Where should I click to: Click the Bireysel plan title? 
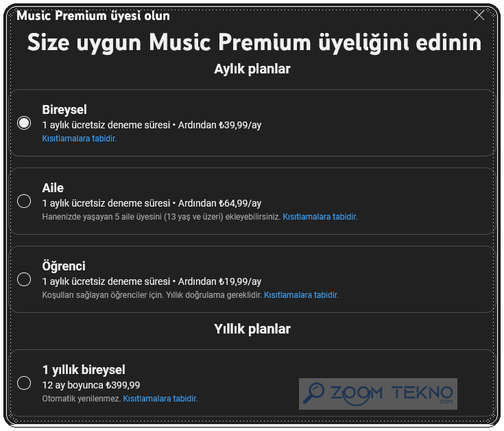point(64,110)
